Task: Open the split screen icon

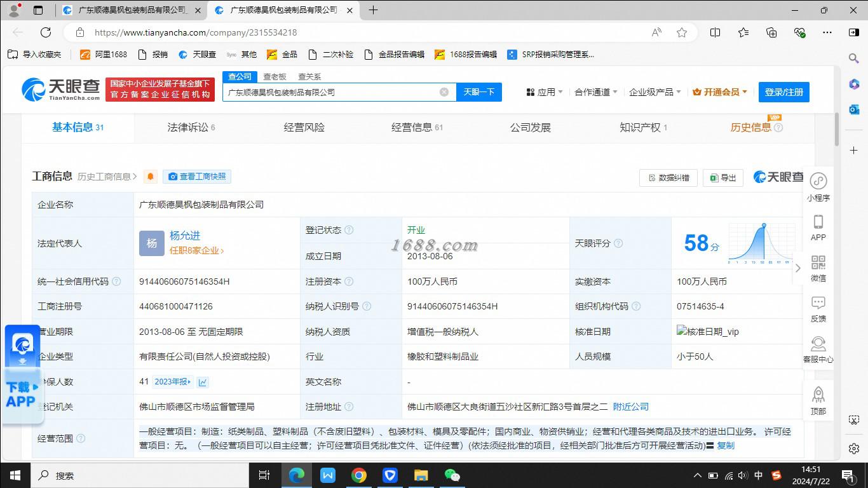Action: pyautogui.click(x=715, y=32)
